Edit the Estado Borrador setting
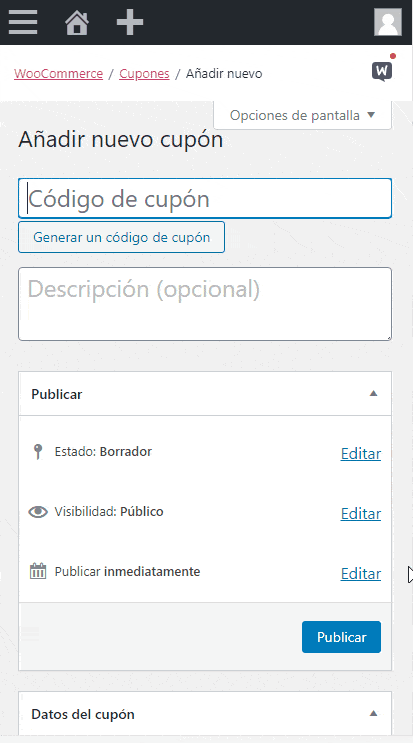Image resolution: width=413 pixels, height=743 pixels. (360, 453)
